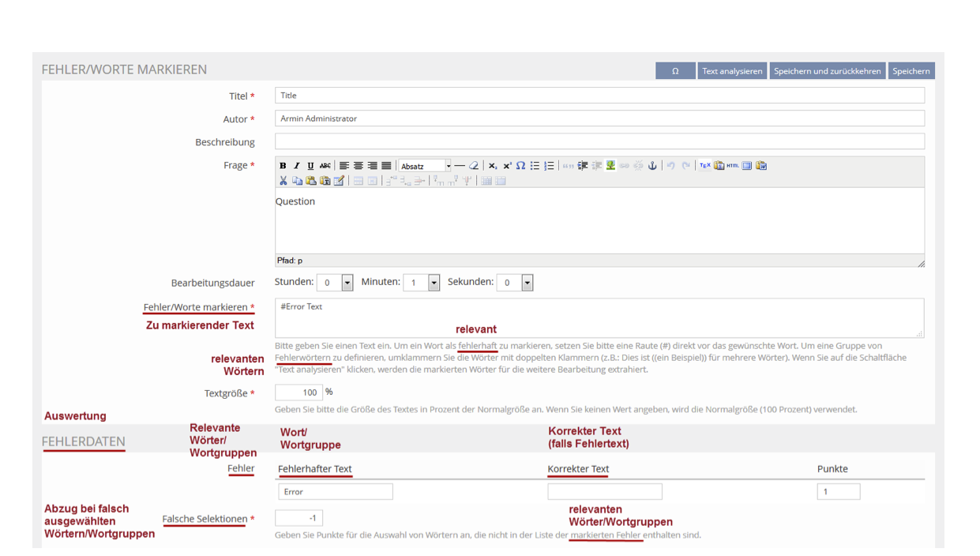Viewport: 980px width, 556px height.
Task: Toggle bold formatting in the Frage editor
Action: coord(283,166)
